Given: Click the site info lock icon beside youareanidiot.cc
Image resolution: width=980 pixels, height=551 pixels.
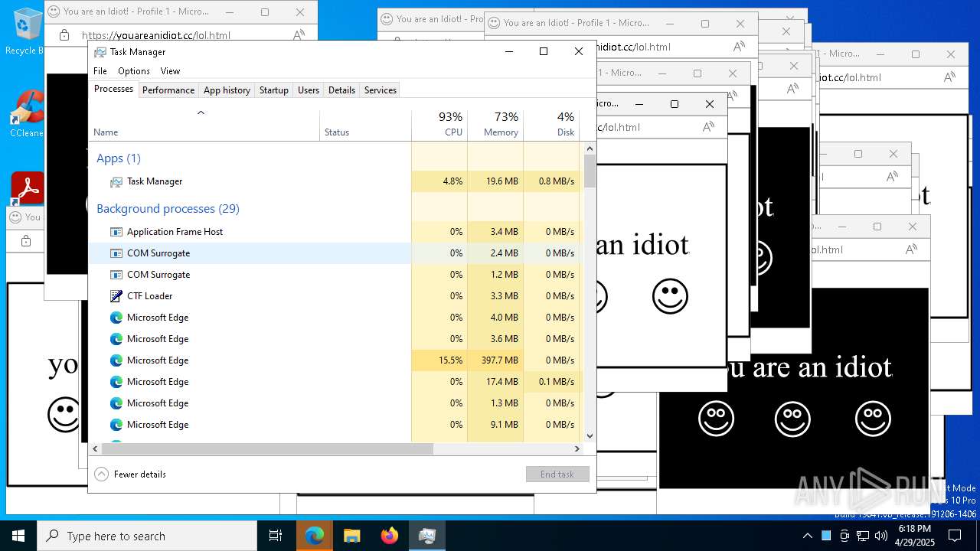Looking at the screenshot, I should pyautogui.click(x=64, y=35).
